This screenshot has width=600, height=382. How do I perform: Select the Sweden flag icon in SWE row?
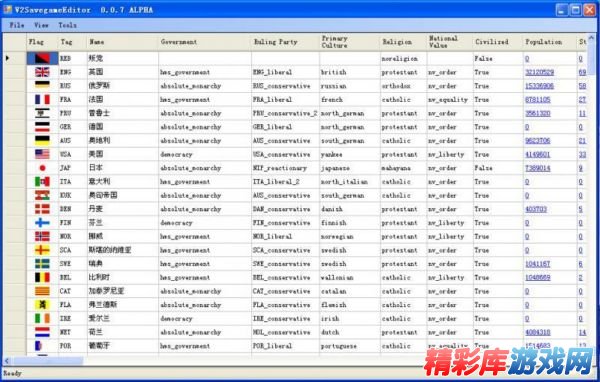coord(42,264)
